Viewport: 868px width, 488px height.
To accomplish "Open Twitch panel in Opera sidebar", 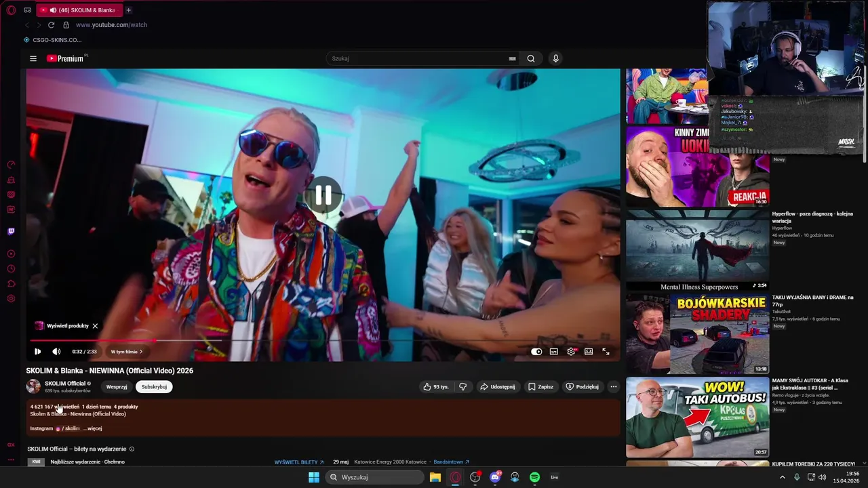I will click(x=11, y=232).
